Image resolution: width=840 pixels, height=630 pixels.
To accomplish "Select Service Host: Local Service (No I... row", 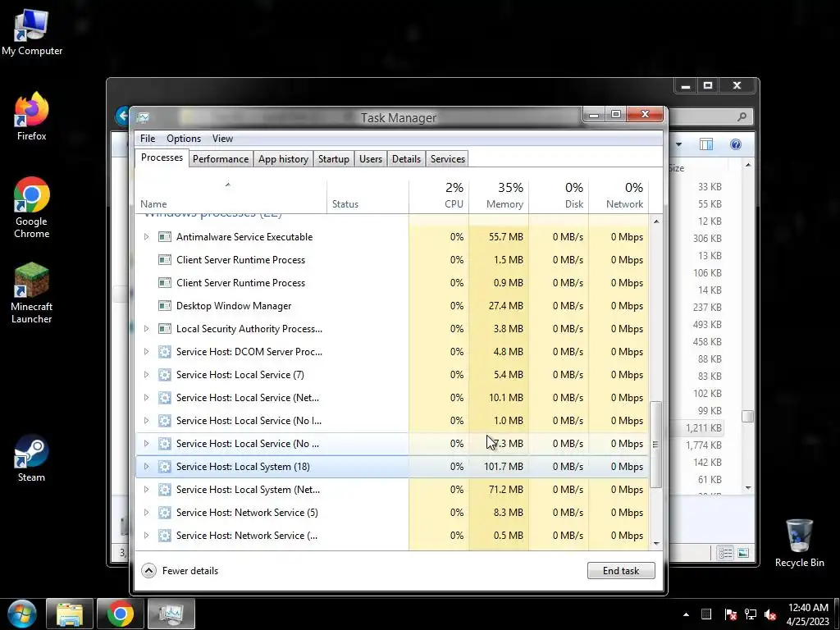I will tap(392, 421).
